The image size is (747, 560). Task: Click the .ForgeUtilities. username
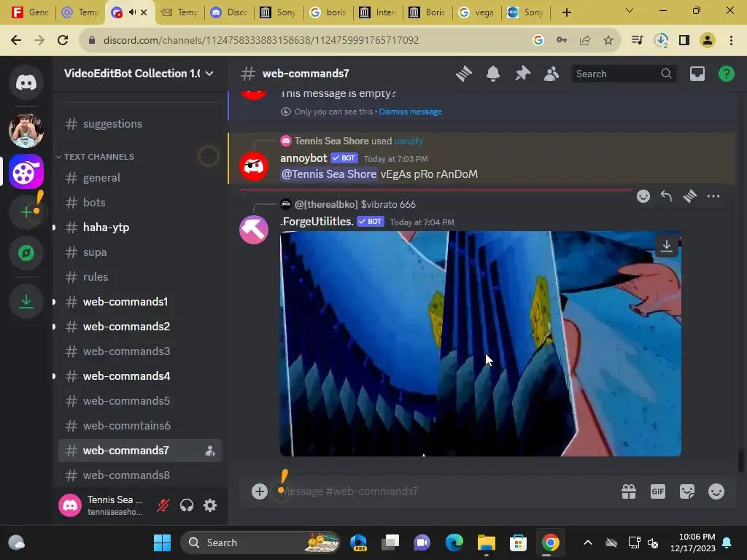tap(317, 222)
